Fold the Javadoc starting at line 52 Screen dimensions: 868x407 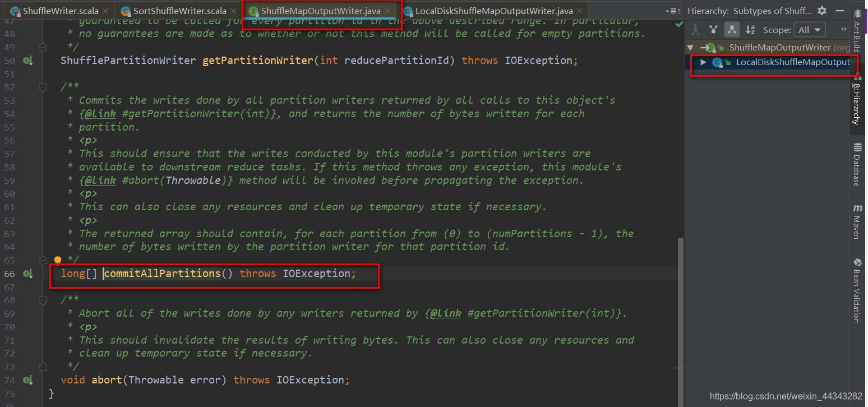coord(43,87)
